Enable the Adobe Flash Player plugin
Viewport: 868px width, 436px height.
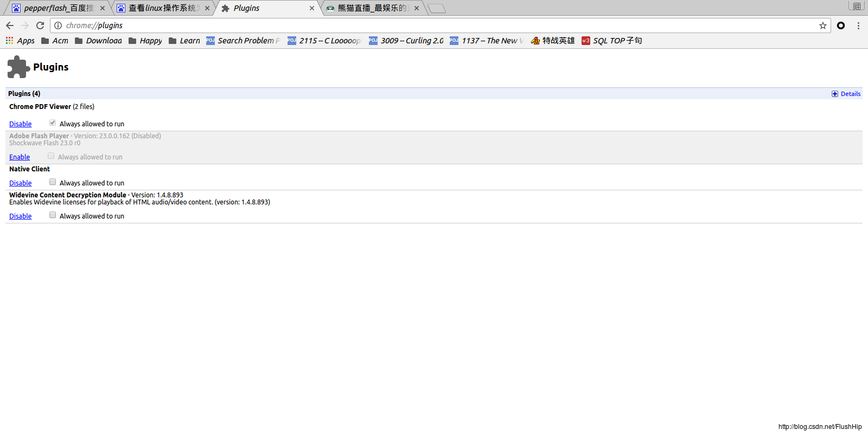coord(20,157)
